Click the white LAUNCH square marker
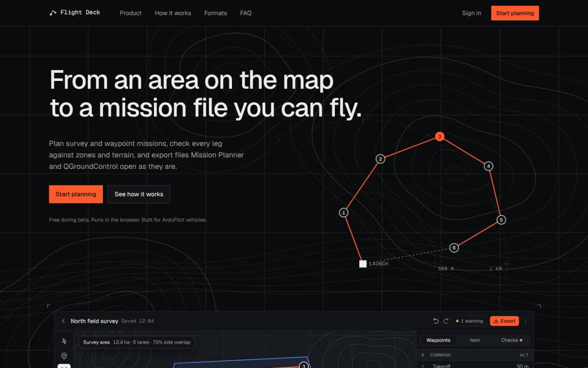Screen dimensions: 588x368 pyautogui.click(x=363, y=264)
